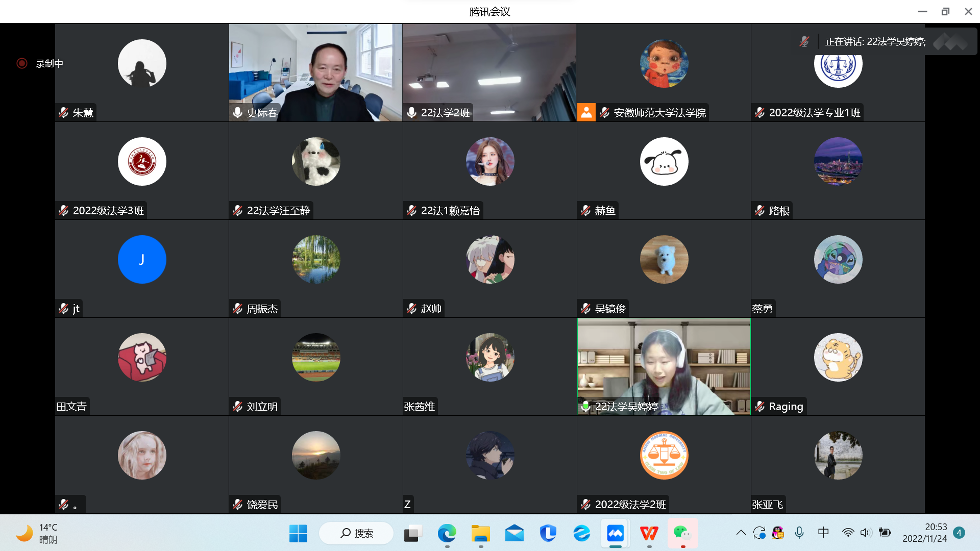Image resolution: width=980 pixels, height=551 pixels.
Task: Open Tencent Meeting from the taskbar
Action: point(615,534)
